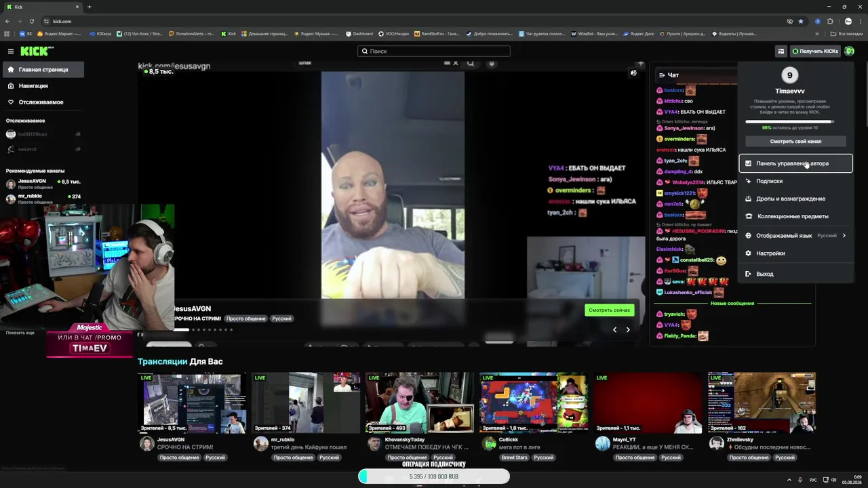Open the KhovanskyToday channel name link
This screenshot has width=868, height=488.
tap(405, 440)
